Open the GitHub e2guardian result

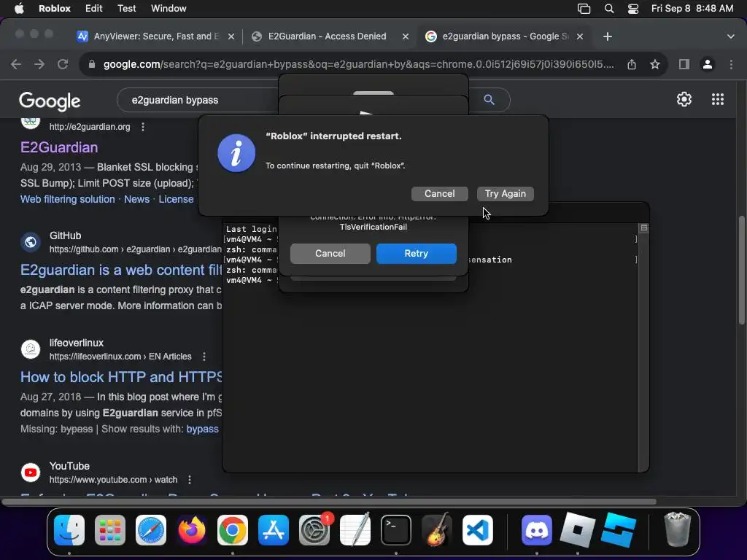tap(121, 270)
